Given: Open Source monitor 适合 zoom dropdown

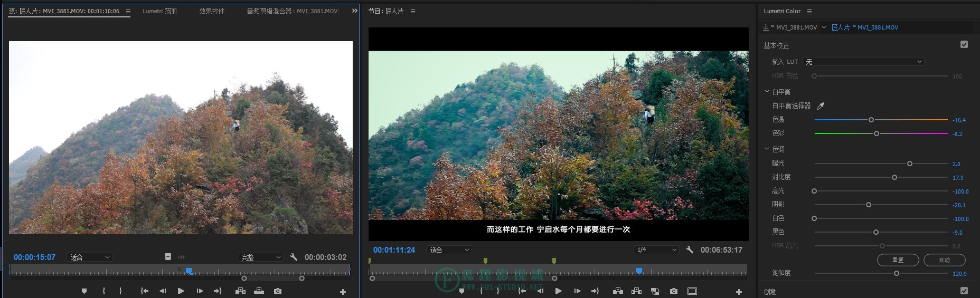Looking at the screenshot, I should point(90,257).
